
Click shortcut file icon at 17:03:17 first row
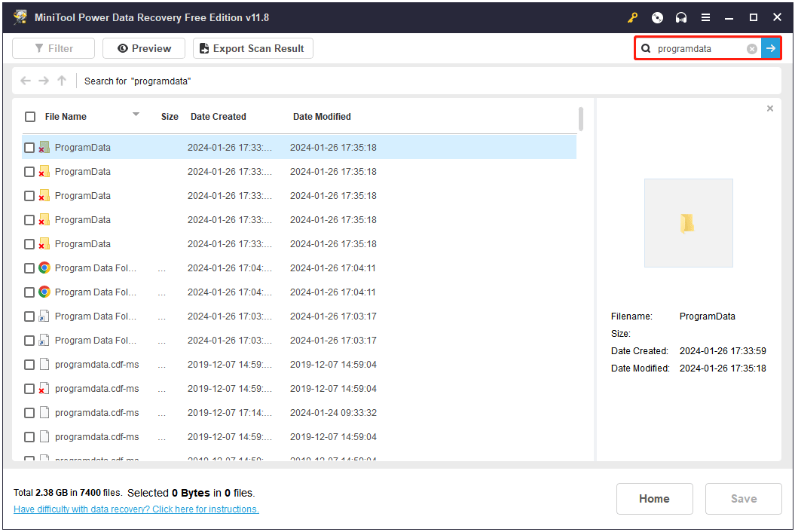tap(44, 316)
